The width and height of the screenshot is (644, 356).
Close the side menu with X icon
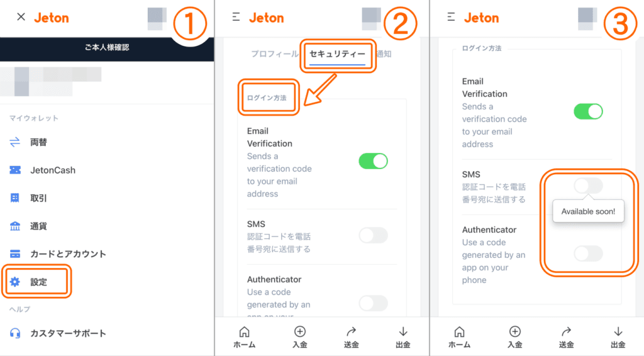pyautogui.click(x=21, y=17)
